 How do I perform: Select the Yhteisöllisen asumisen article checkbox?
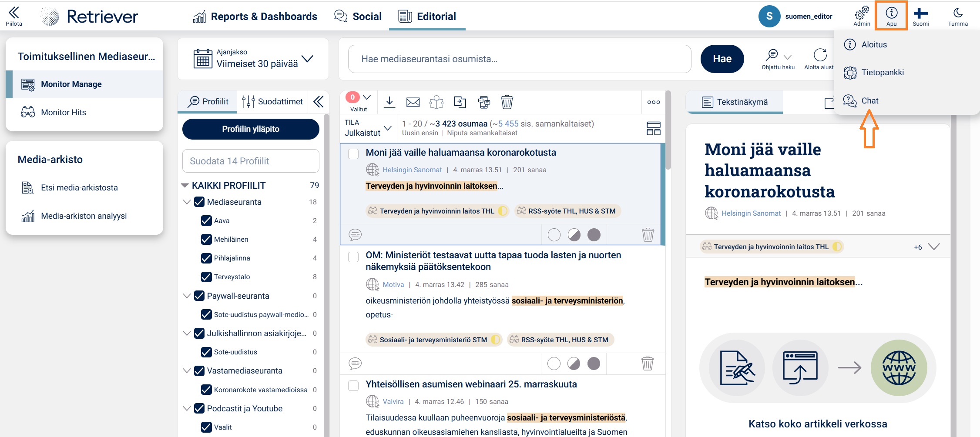pyautogui.click(x=353, y=385)
